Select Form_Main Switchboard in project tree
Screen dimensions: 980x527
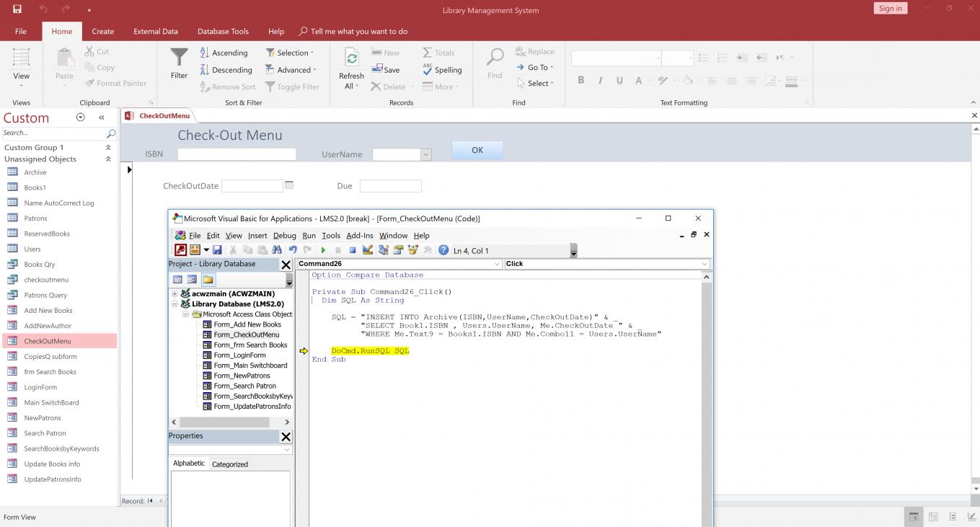point(250,366)
